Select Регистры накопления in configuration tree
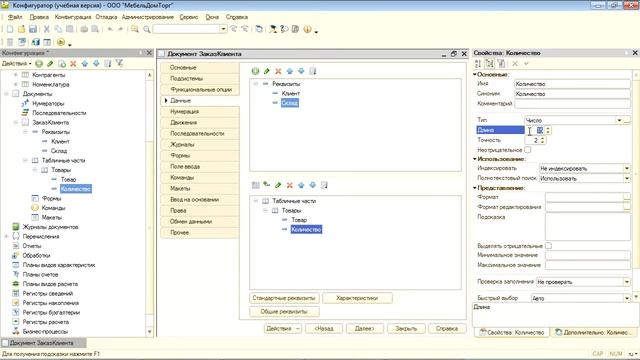 (51, 303)
